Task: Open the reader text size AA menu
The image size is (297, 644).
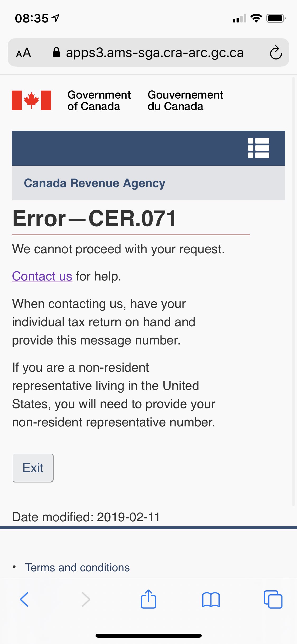Action: tap(23, 53)
